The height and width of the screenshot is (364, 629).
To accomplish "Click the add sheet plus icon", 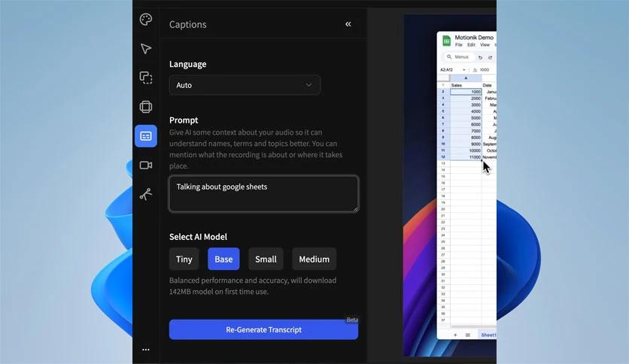I will (x=455, y=335).
